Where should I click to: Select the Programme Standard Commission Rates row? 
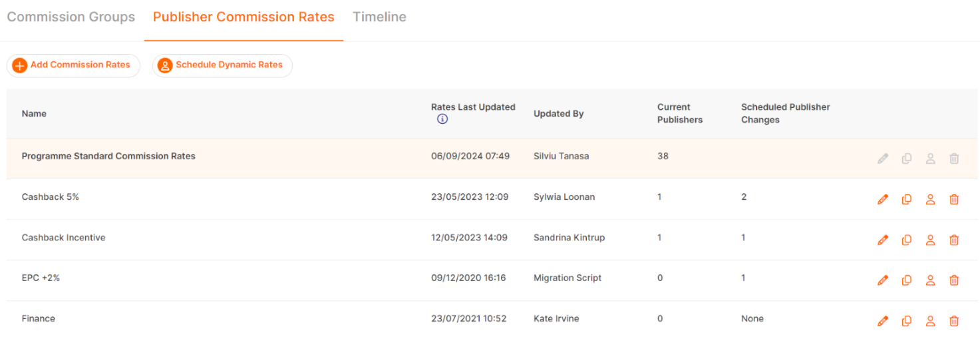(108, 157)
